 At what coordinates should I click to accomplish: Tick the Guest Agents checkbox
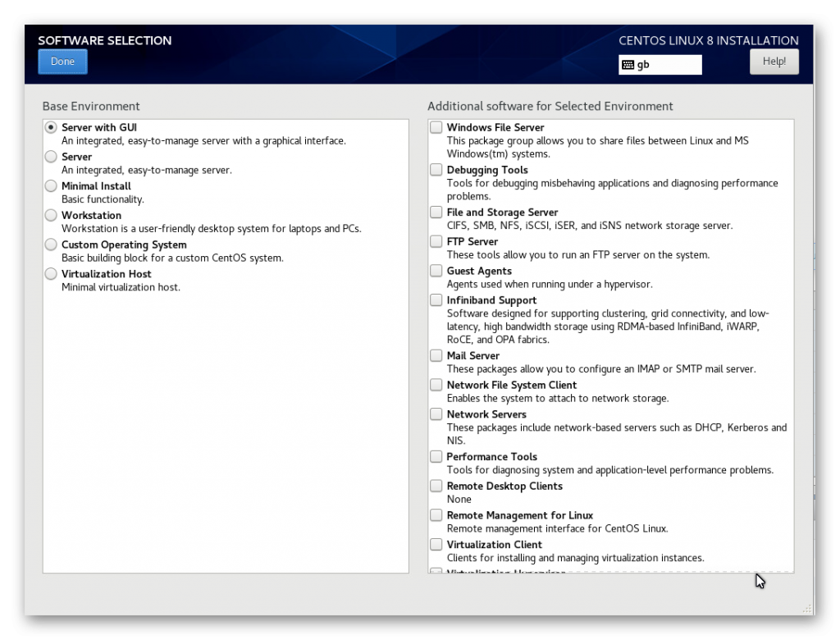(x=436, y=271)
